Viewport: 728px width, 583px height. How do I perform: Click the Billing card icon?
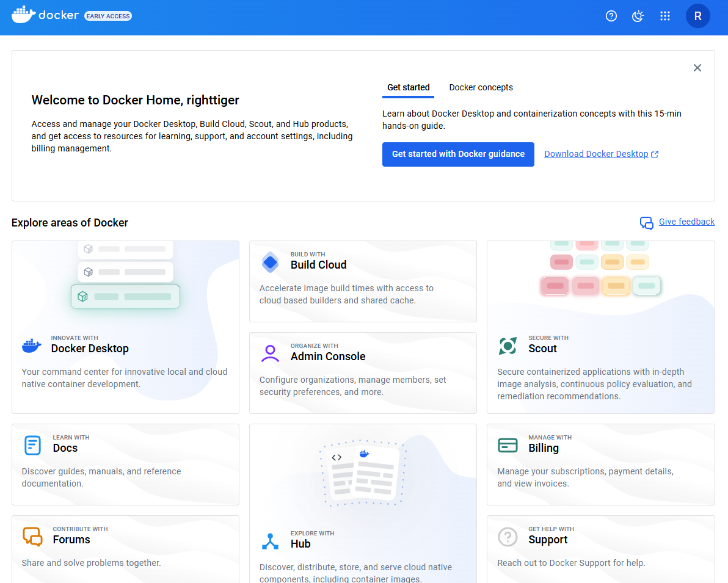pyautogui.click(x=508, y=445)
